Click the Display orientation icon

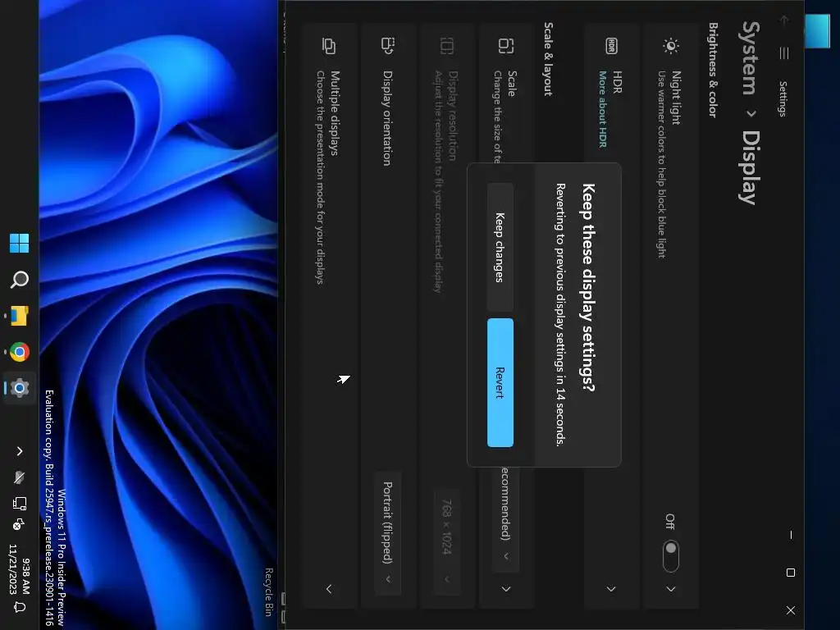pos(388,46)
